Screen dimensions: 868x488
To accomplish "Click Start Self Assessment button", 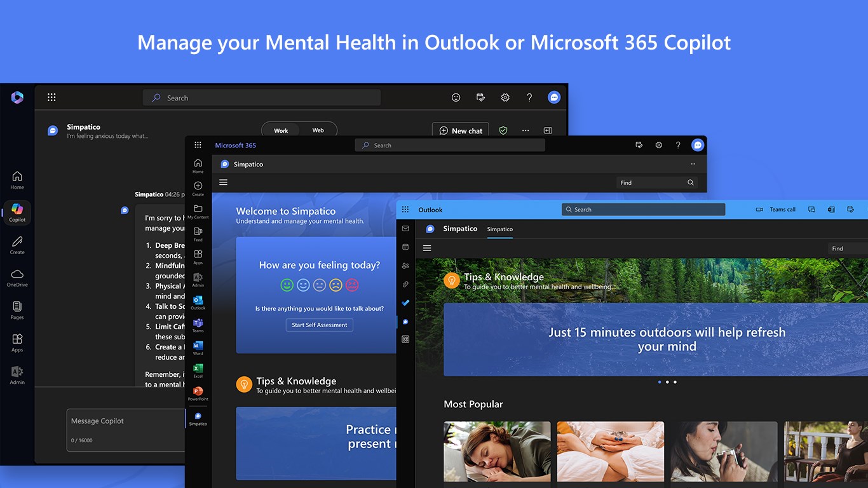I will point(320,325).
